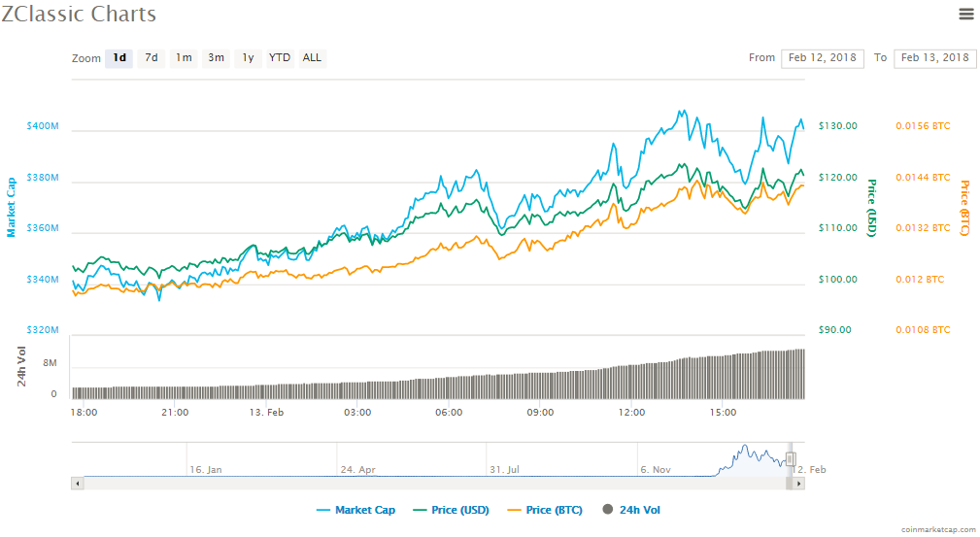Click the navigator scrollbar left arrow
This screenshot has height=537, width=980.
78,484
